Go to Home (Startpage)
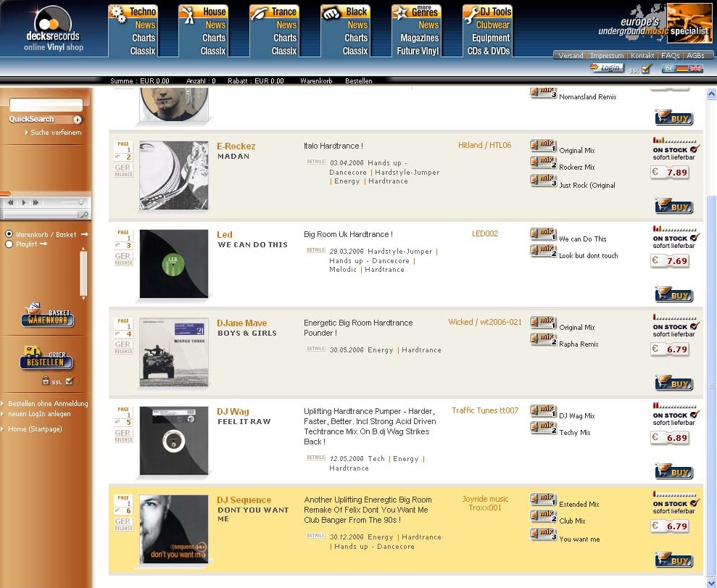The width and height of the screenshot is (717, 588). tap(35, 429)
